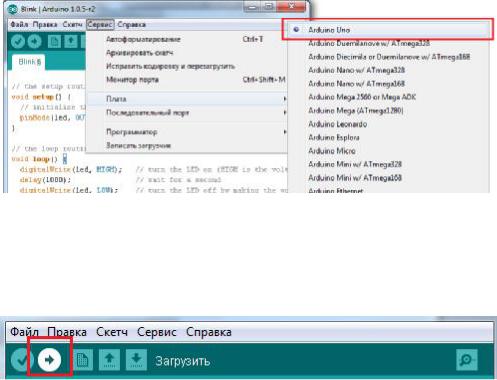This screenshot has width=497, height=380.
Task: Click the Verify checkmark icon in the top window
Action: 18,42
